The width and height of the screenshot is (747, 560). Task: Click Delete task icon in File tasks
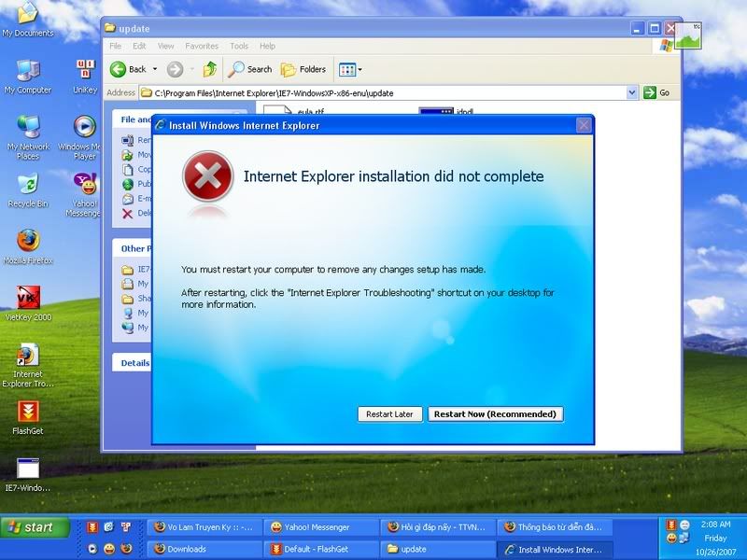pyautogui.click(x=127, y=214)
